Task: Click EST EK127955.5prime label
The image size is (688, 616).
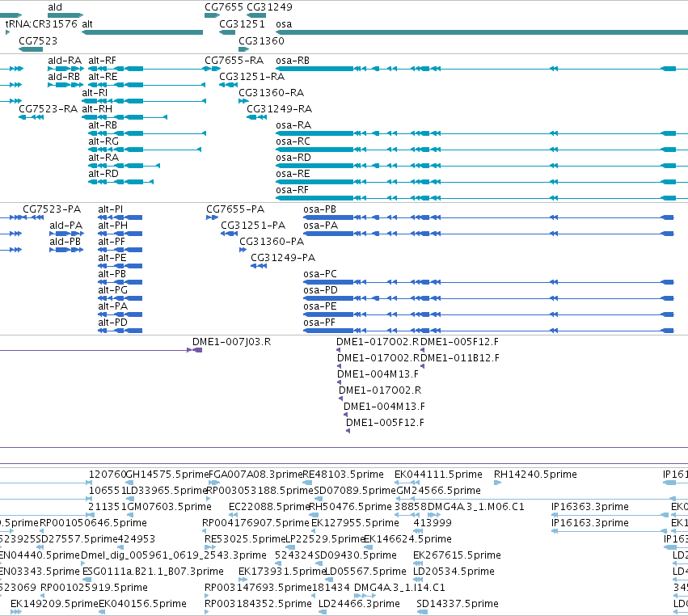Action: click(x=355, y=522)
